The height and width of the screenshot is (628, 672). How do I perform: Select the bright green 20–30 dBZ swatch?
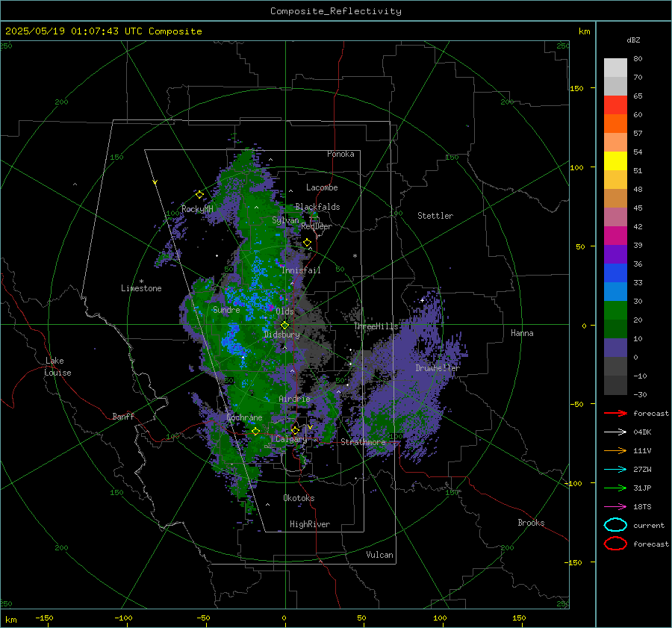click(615, 311)
